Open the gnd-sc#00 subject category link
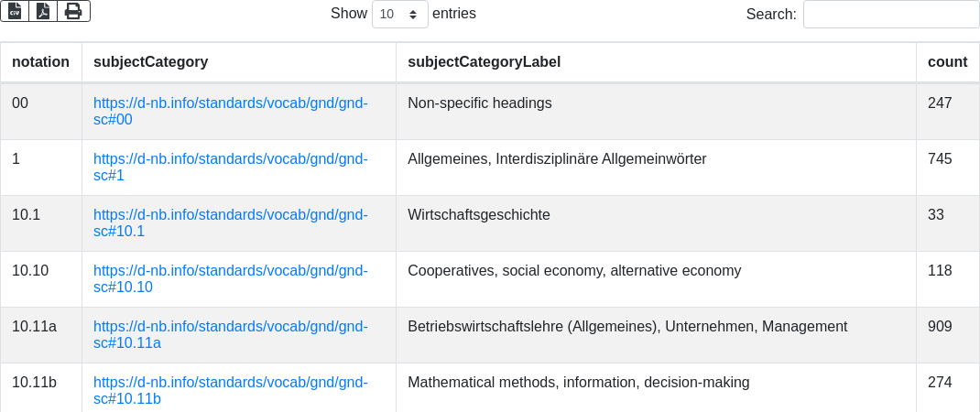Viewport: 980px width, 412px height. tap(230, 112)
